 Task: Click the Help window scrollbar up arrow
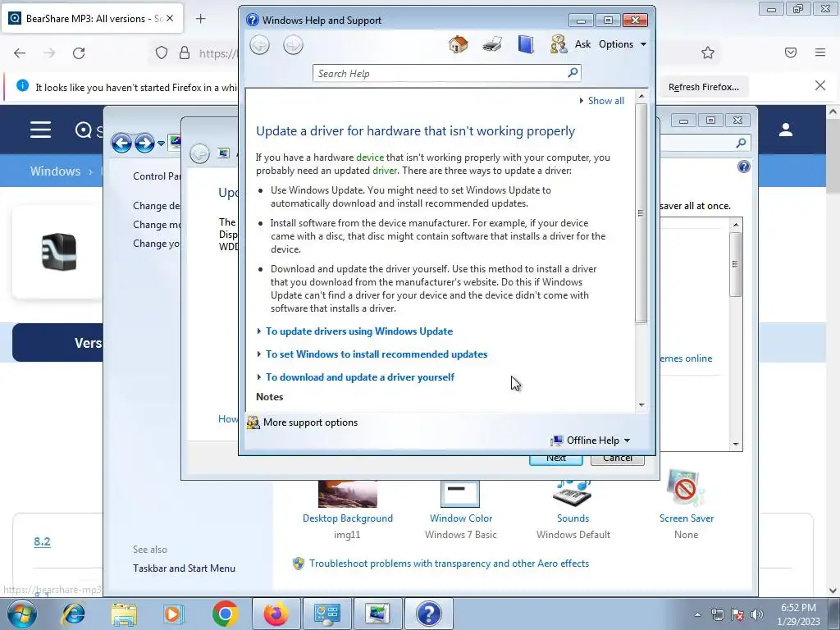pos(641,97)
